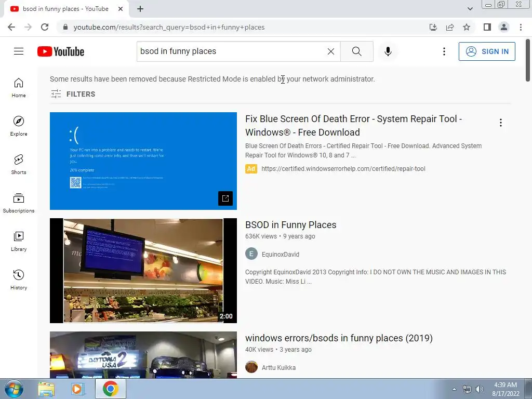Open YouTube settings three-dot menu

pos(444,51)
